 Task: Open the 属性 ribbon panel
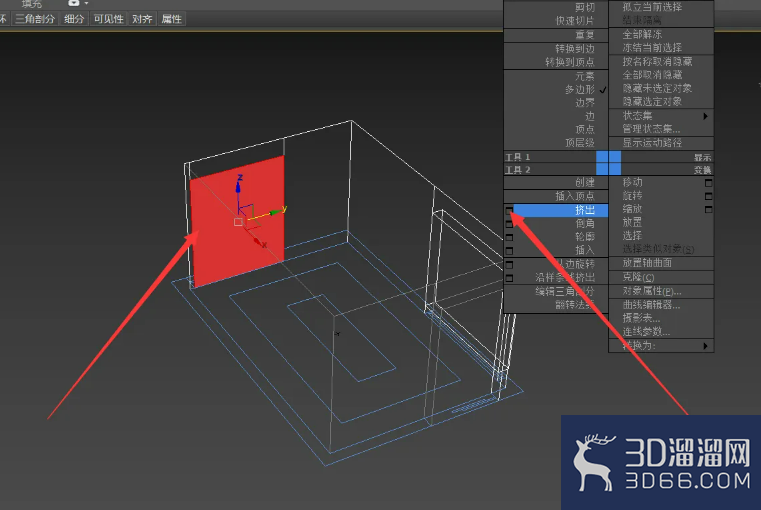coord(172,19)
